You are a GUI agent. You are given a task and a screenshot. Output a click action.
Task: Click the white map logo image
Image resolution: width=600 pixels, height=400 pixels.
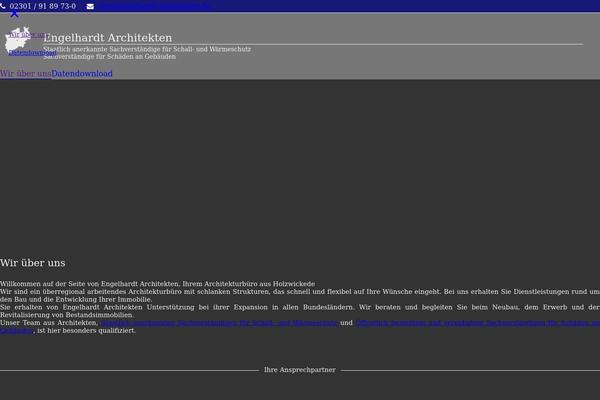18,40
